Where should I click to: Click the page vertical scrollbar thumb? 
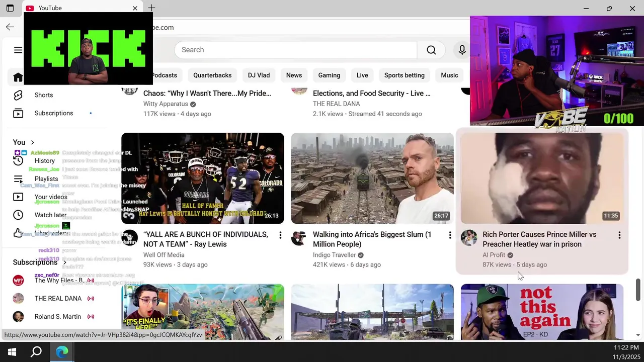pos(638,290)
